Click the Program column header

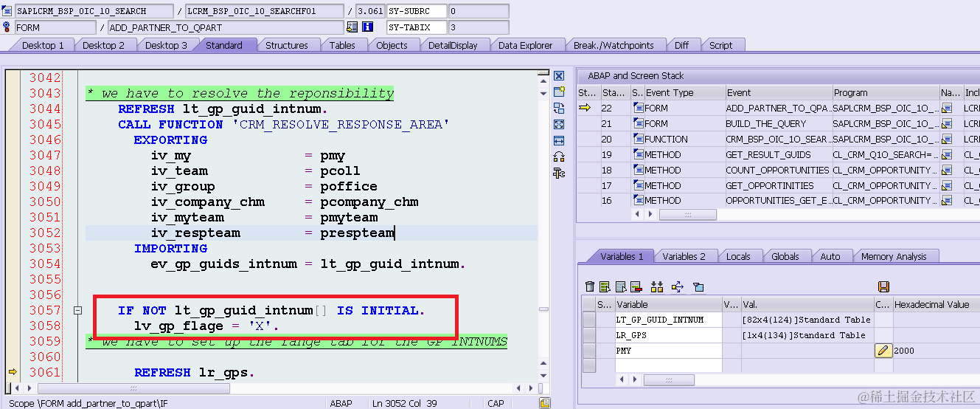tap(885, 92)
